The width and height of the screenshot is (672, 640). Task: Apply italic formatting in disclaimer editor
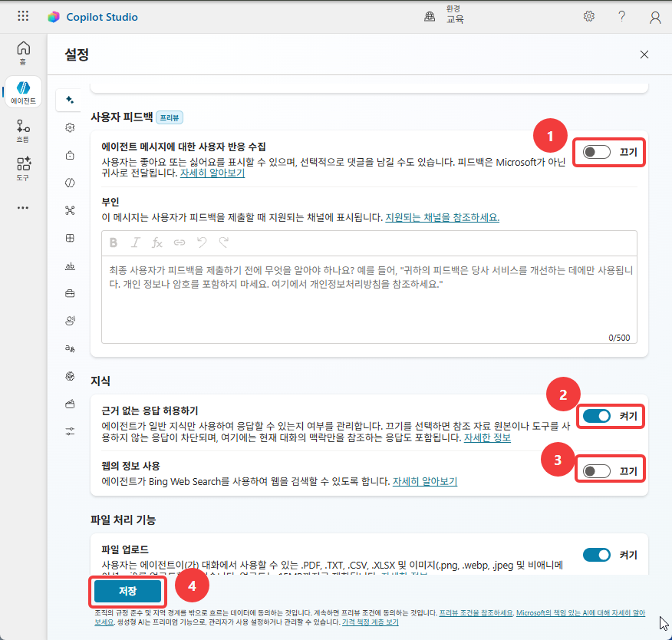136,242
